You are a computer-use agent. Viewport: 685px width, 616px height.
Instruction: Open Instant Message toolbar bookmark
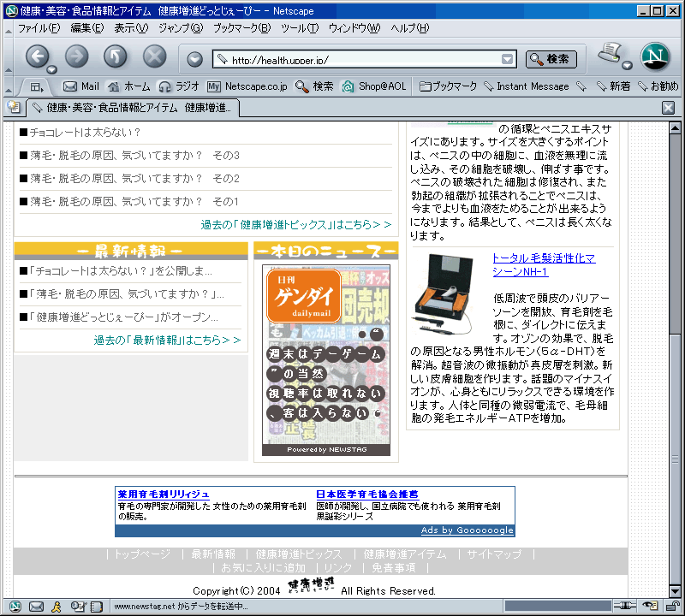pos(527,86)
